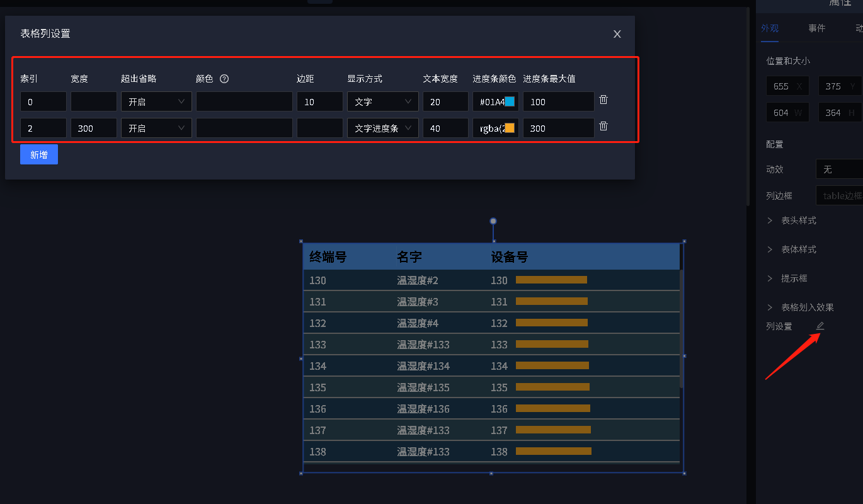This screenshot has height=504, width=863.
Task: Open 超出省略 dropdown in first row
Action: 156,101
